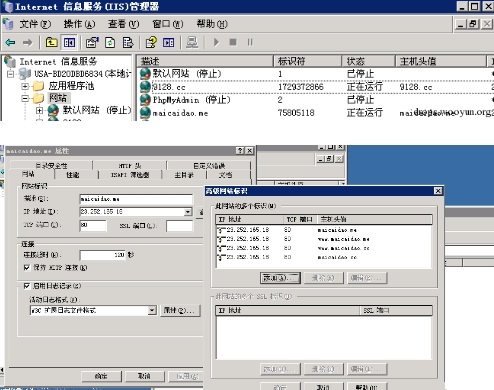494x390 pixels.
Task: Open the 文件 menu
Action: pyautogui.click(x=35, y=24)
